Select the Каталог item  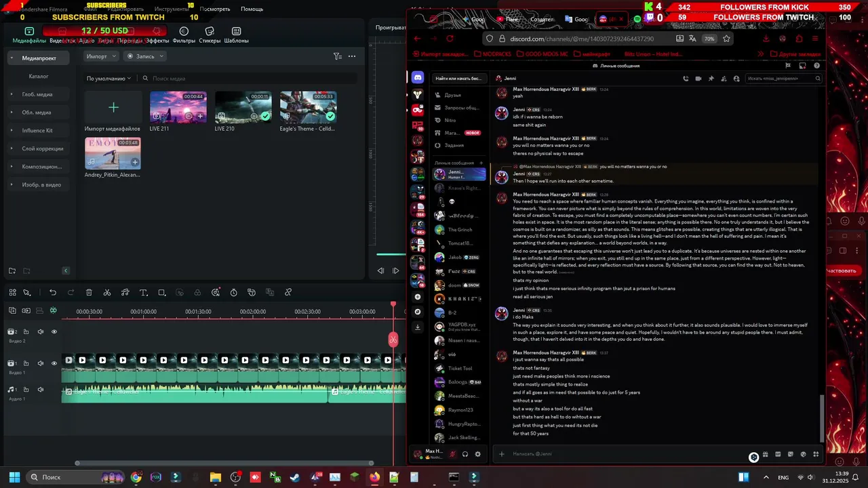pos(39,77)
